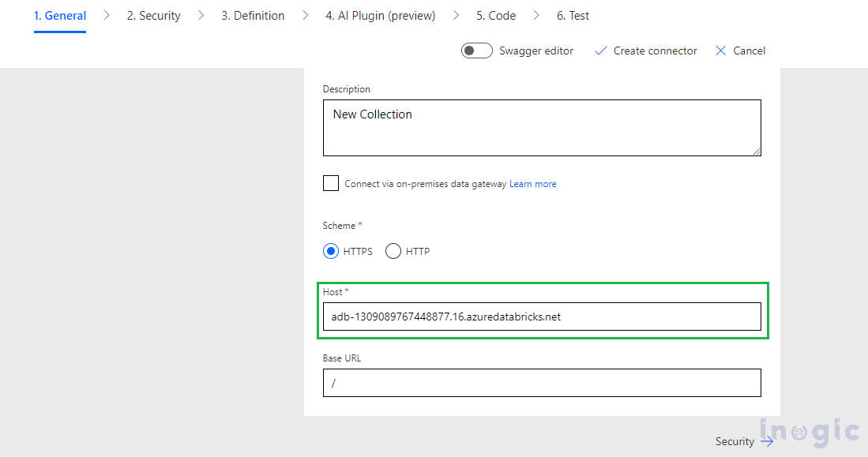Open the 2. Security tab

pyautogui.click(x=153, y=16)
